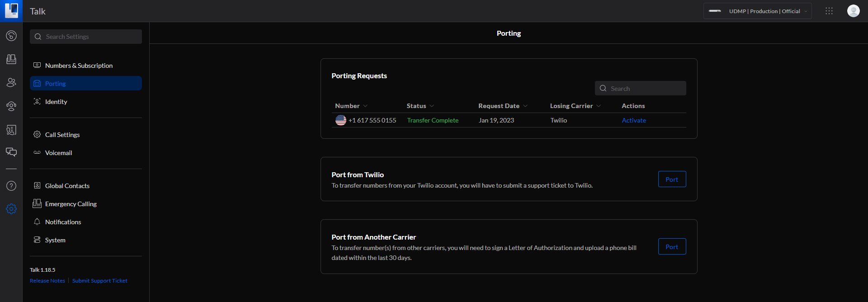
Task: Open the settings gear icon in rail
Action: (x=11, y=209)
